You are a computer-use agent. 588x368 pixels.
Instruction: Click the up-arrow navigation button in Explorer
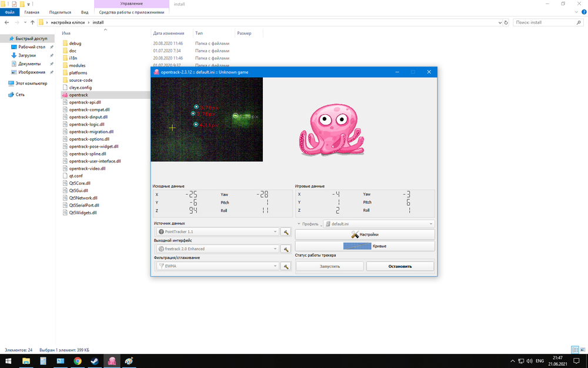(x=32, y=22)
